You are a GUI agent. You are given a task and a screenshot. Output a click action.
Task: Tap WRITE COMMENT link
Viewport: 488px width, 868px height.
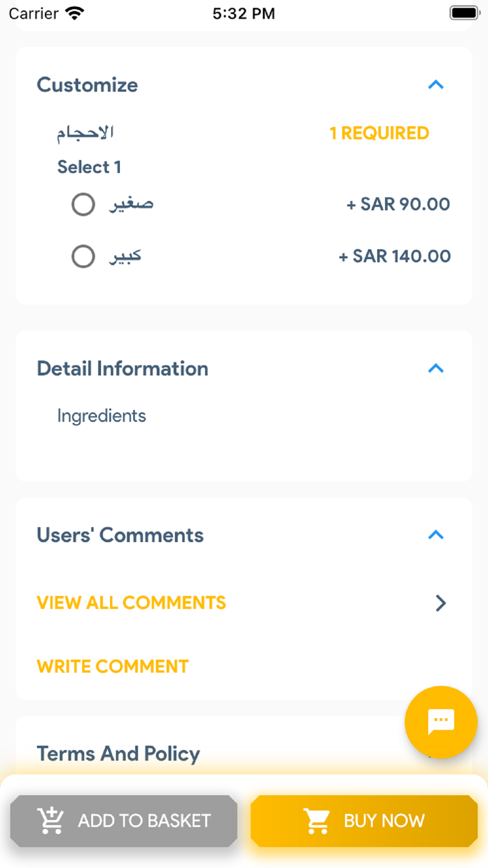[113, 666]
